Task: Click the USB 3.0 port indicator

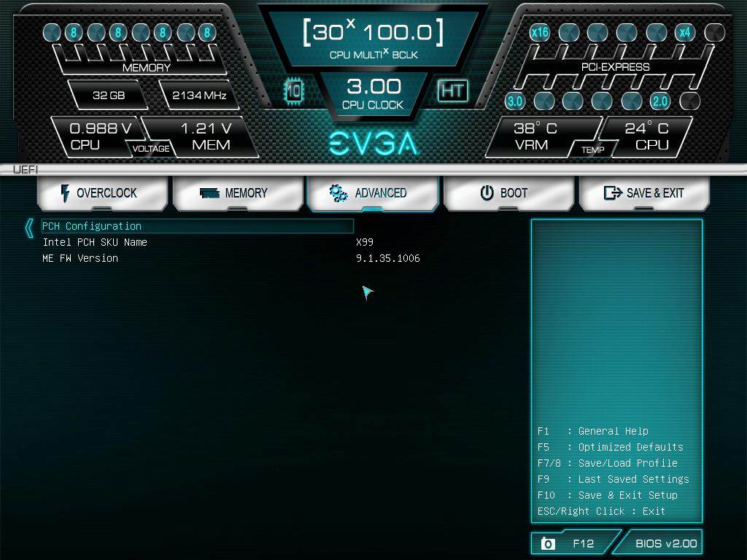Action: coord(515,101)
